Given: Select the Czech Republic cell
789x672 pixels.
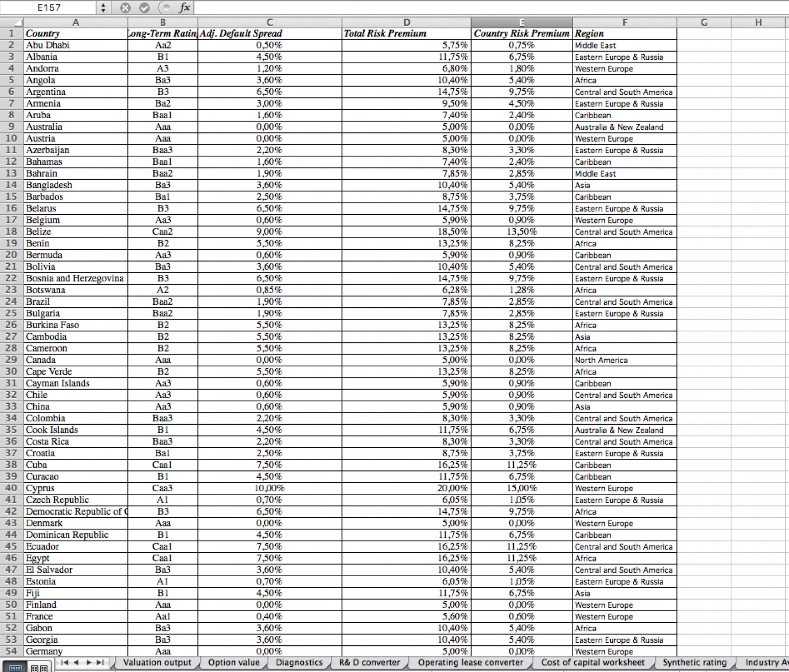Looking at the screenshot, I should 76,500.
